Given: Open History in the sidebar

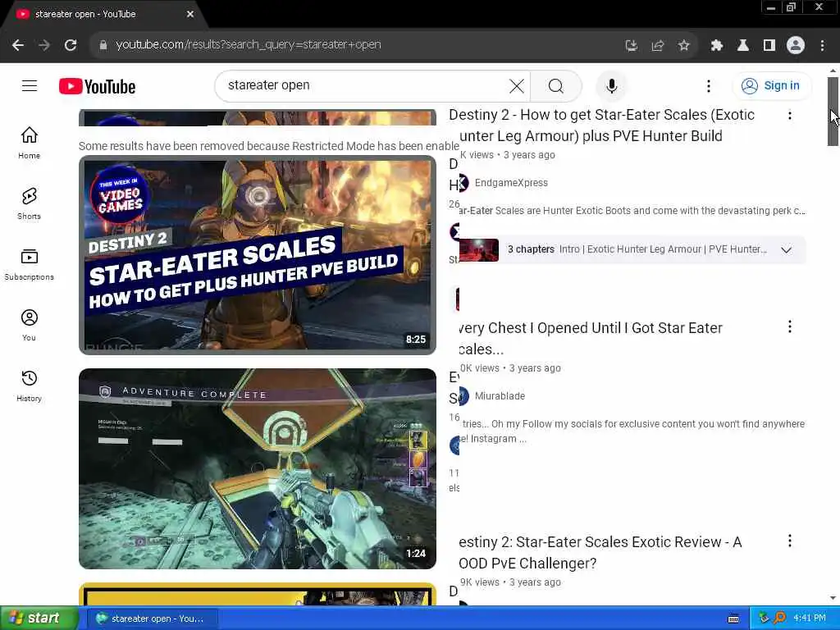Looking at the screenshot, I should click(x=29, y=386).
